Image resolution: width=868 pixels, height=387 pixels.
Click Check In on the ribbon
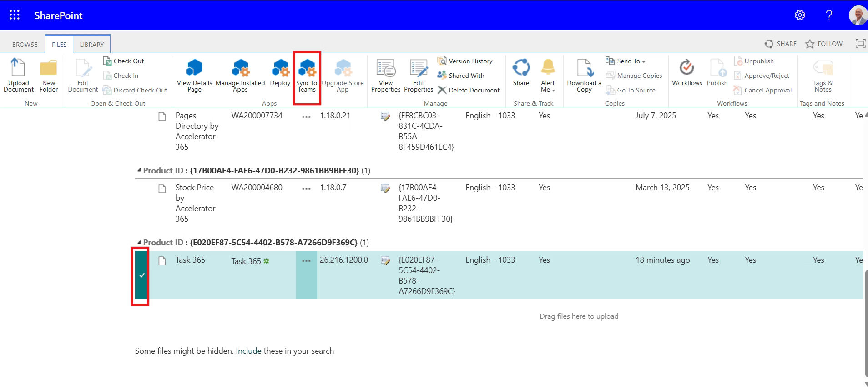pos(121,76)
